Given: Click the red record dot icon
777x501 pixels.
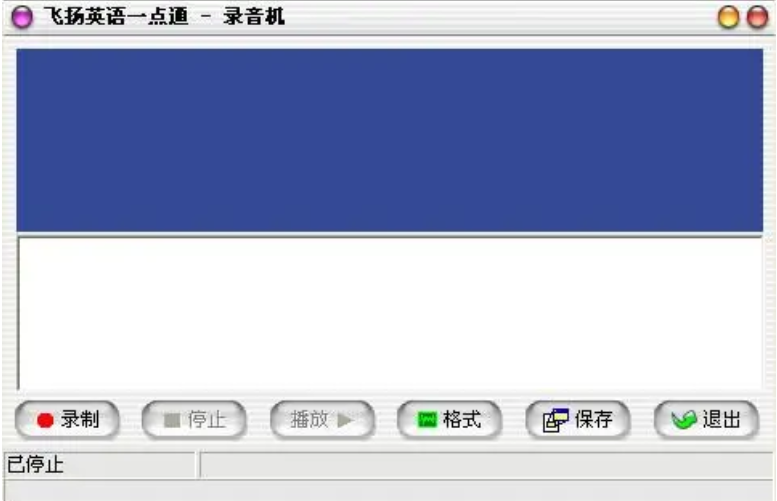Looking at the screenshot, I should 45,420.
